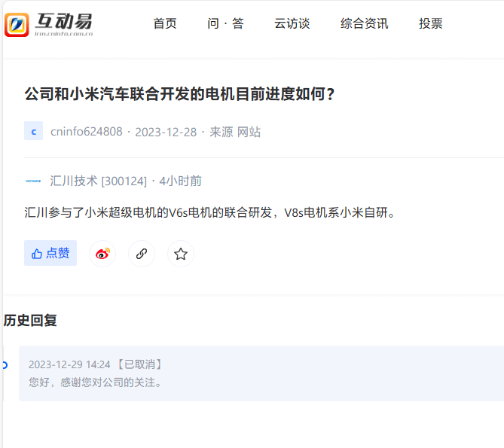This screenshot has width=504, height=448.
Task: Open the cninfo624808 user profile link
Action: (x=87, y=132)
